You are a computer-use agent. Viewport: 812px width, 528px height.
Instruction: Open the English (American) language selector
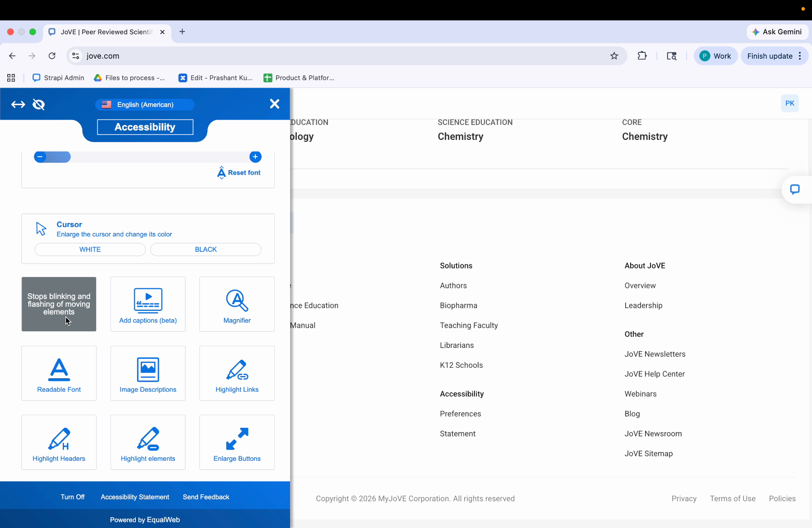pos(145,105)
